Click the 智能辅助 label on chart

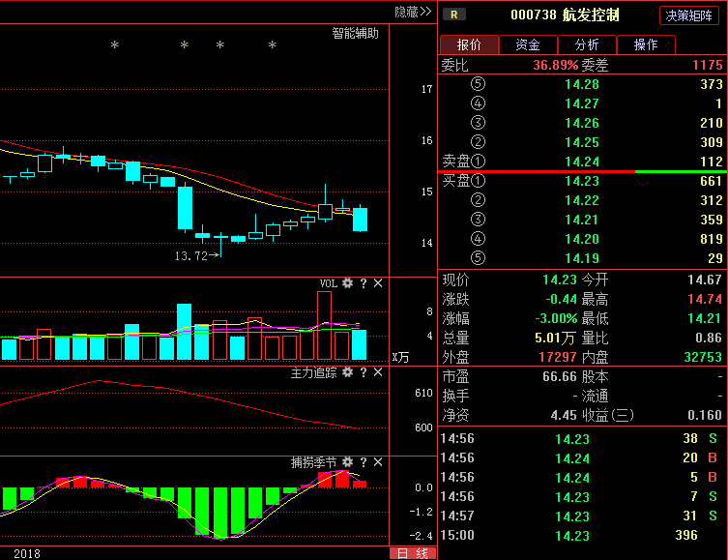tap(355, 33)
